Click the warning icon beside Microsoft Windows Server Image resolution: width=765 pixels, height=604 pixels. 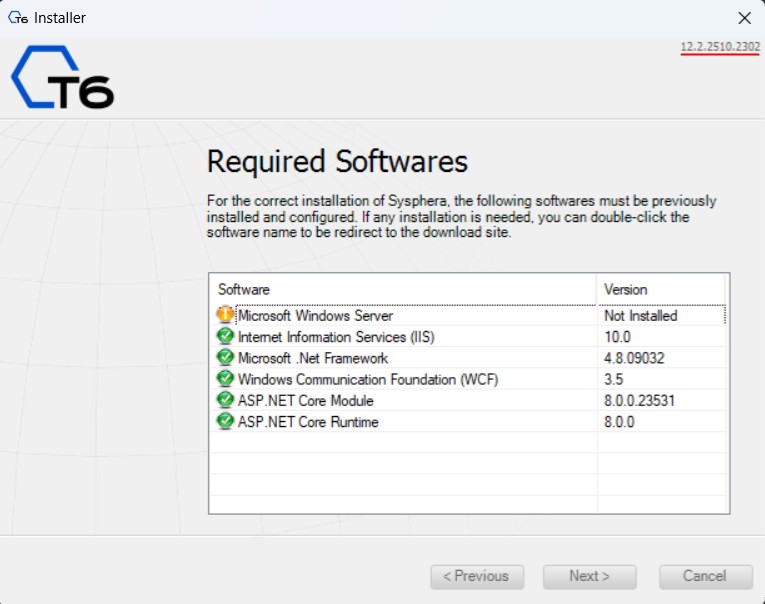(225, 315)
